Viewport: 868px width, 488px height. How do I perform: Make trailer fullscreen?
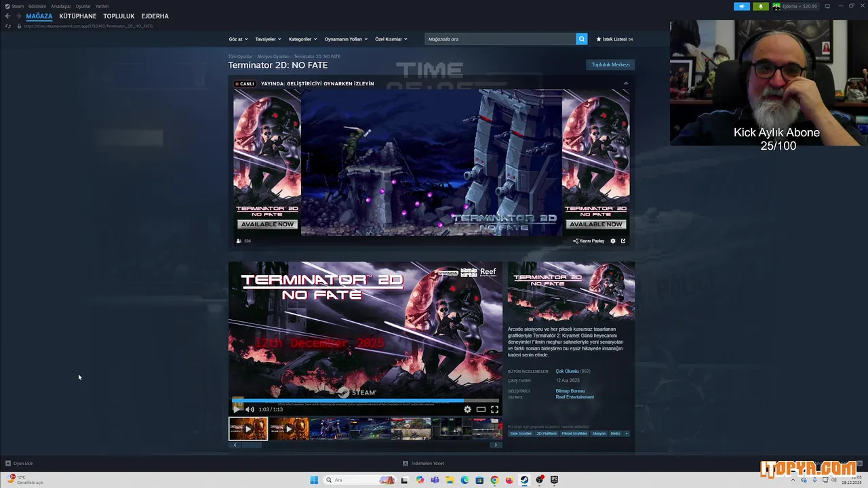(494, 409)
